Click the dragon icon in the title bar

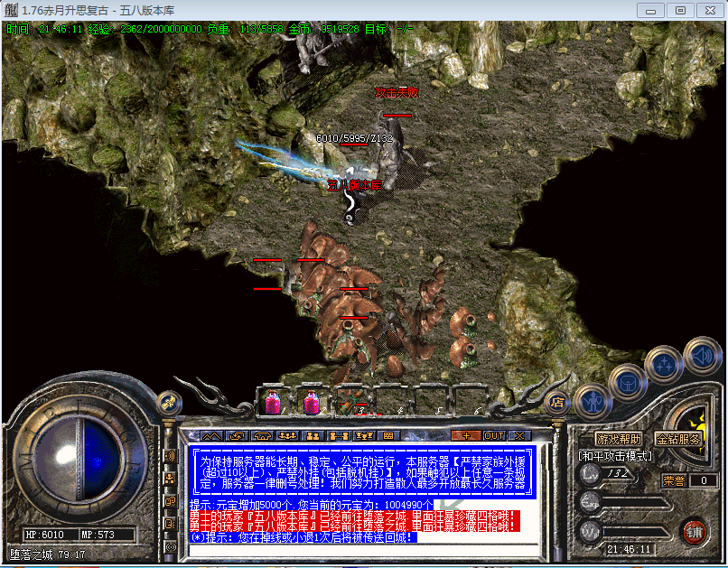tap(11, 10)
